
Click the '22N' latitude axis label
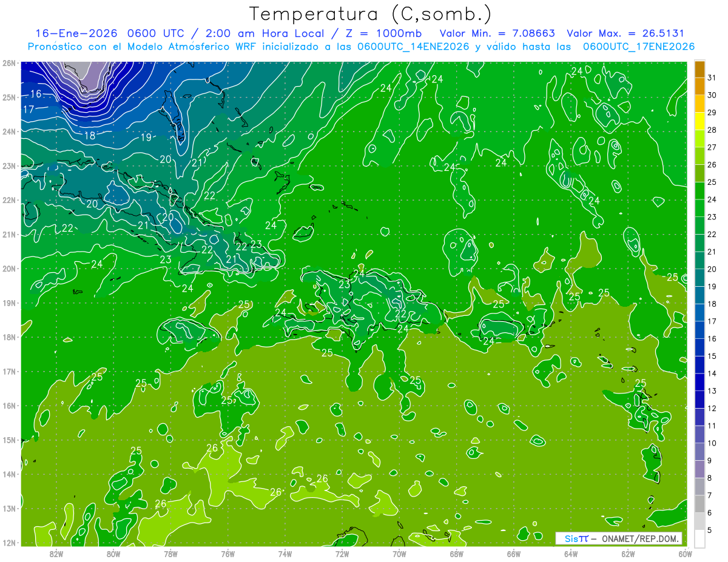[9, 200]
